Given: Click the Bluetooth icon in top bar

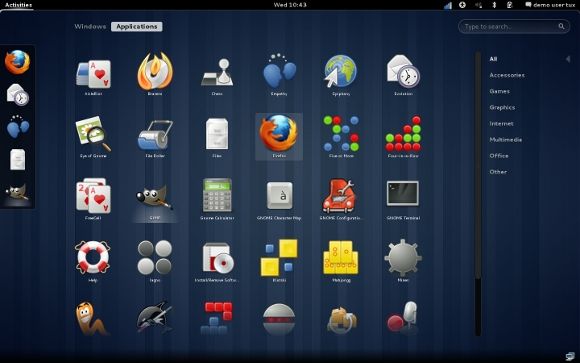Looking at the screenshot, I should point(494,5).
